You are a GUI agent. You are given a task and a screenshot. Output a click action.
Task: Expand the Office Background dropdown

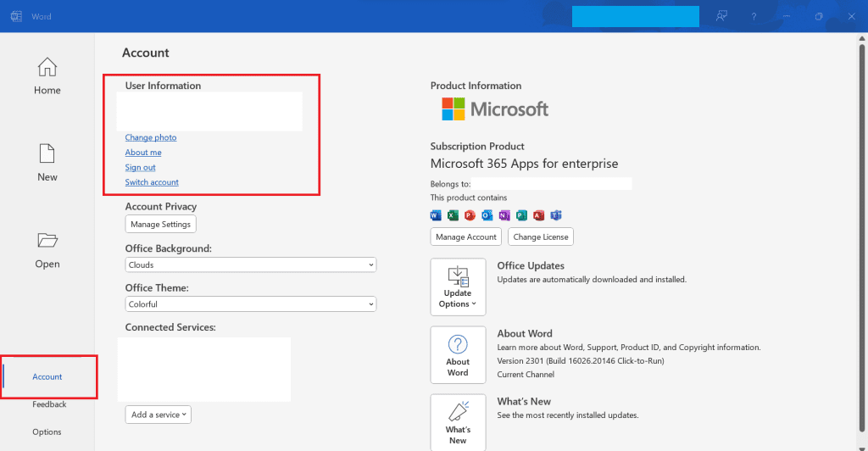coord(250,264)
